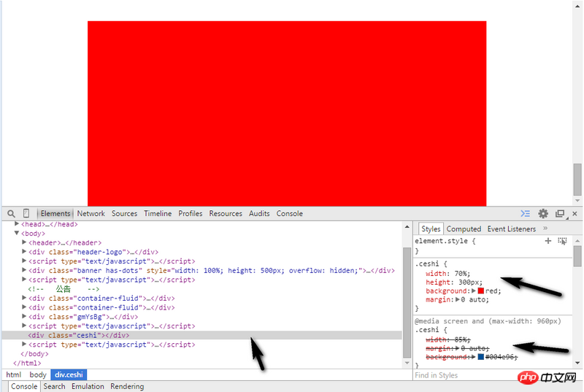Click the page scroll down arrow
The image size is (584, 392).
click(577, 201)
